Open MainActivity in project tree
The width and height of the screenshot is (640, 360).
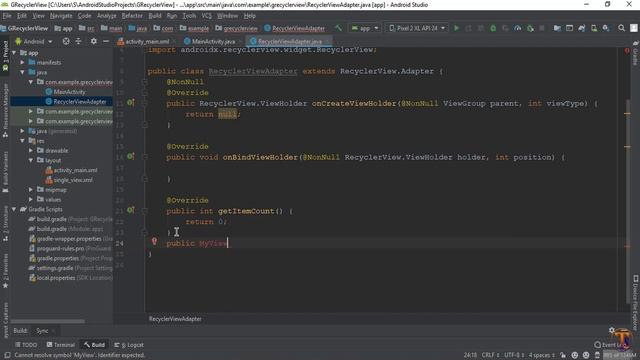click(69, 92)
